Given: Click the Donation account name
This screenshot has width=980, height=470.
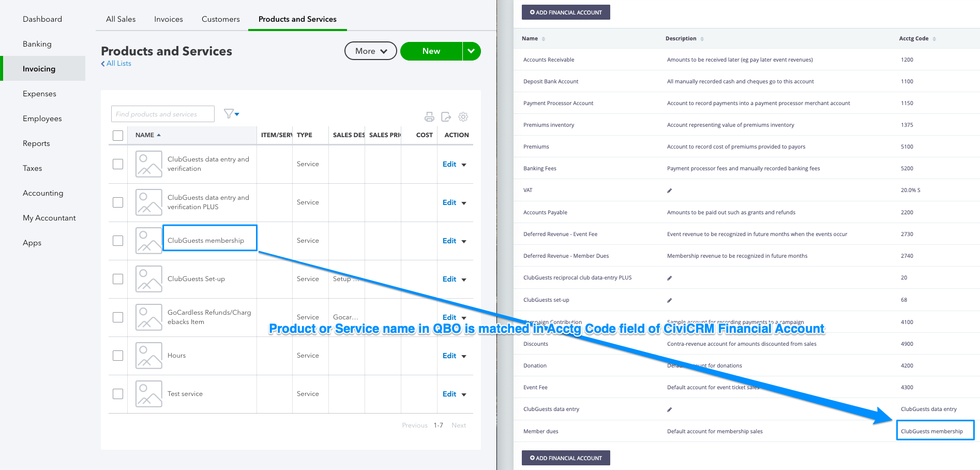Looking at the screenshot, I should coord(535,366).
